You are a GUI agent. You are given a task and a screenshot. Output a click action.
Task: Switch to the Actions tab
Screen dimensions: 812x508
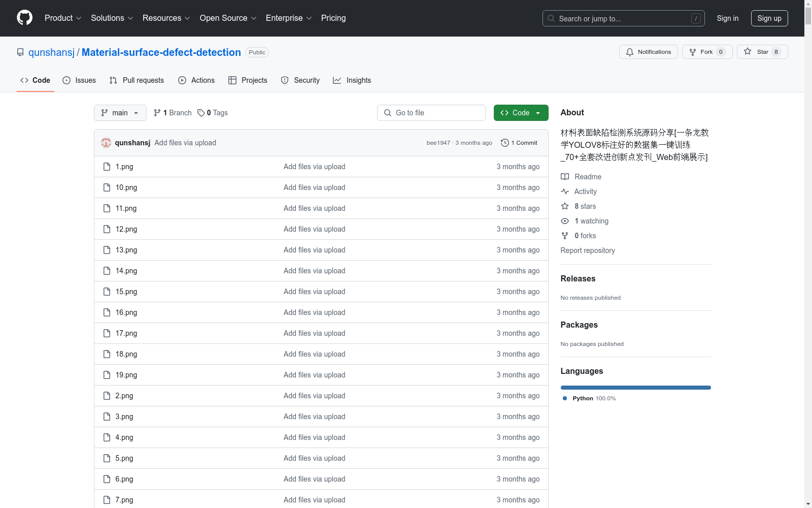tap(196, 80)
